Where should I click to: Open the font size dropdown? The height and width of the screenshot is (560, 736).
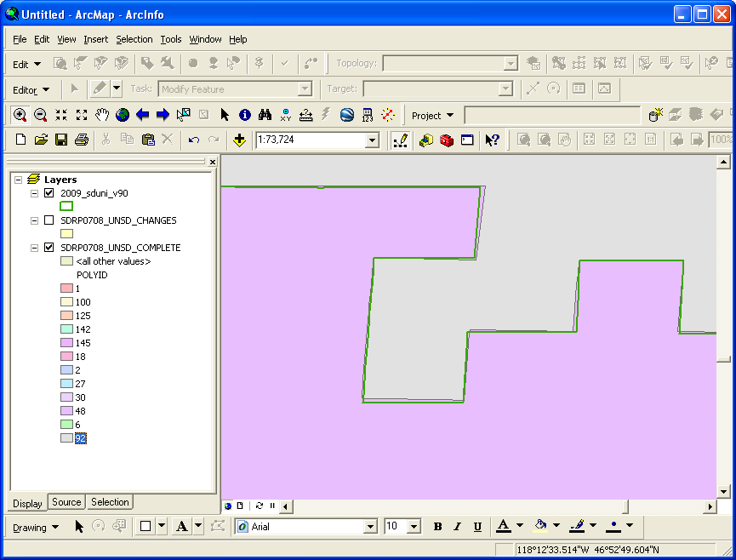click(x=414, y=527)
